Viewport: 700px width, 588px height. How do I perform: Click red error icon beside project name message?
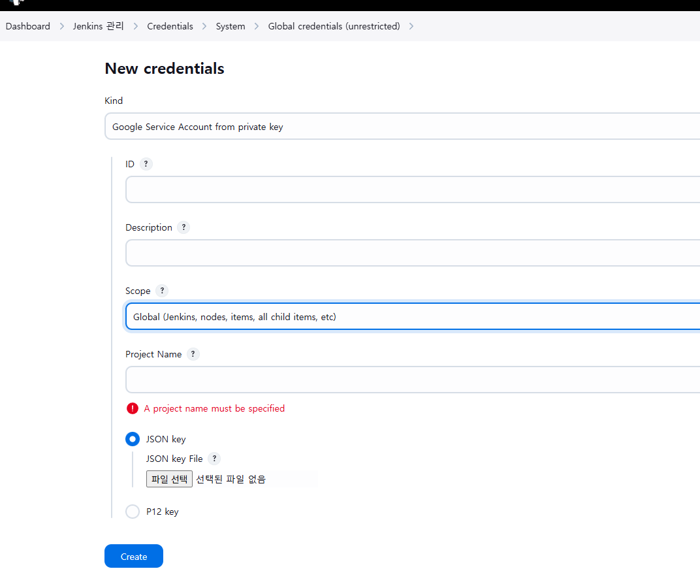pyautogui.click(x=133, y=408)
